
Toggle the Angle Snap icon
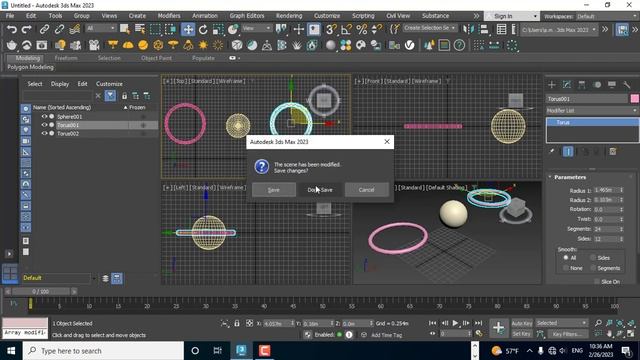[x=346, y=29]
